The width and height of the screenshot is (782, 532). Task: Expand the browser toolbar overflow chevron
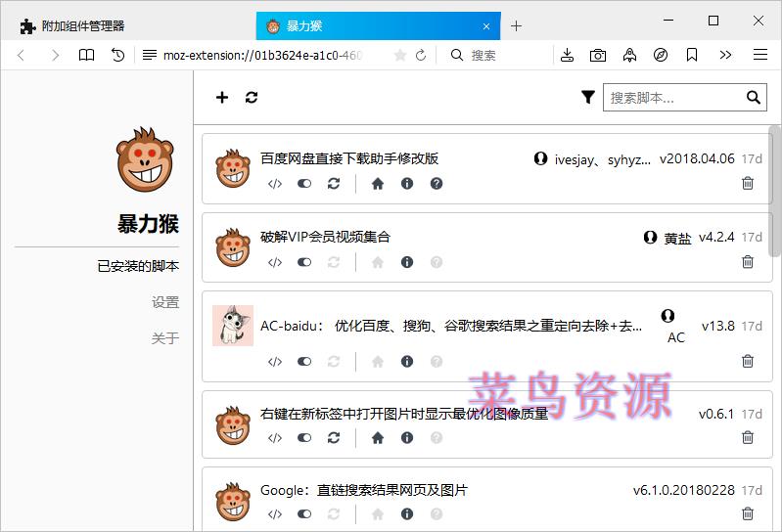coord(725,56)
